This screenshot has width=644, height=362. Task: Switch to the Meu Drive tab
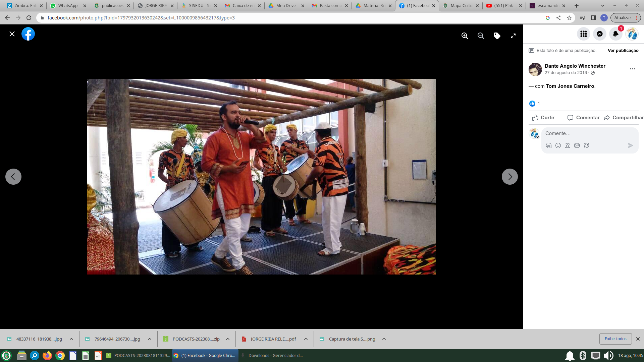(286, 6)
